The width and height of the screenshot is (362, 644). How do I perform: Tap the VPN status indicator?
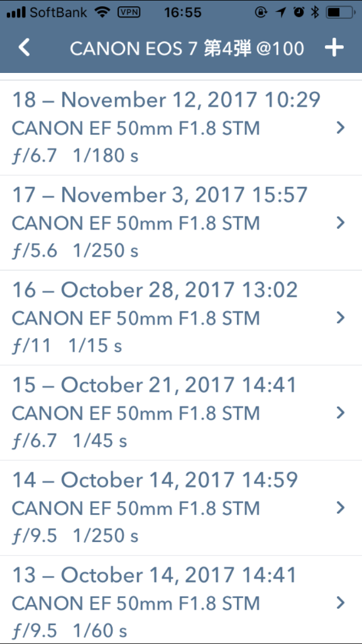click(129, 13)
